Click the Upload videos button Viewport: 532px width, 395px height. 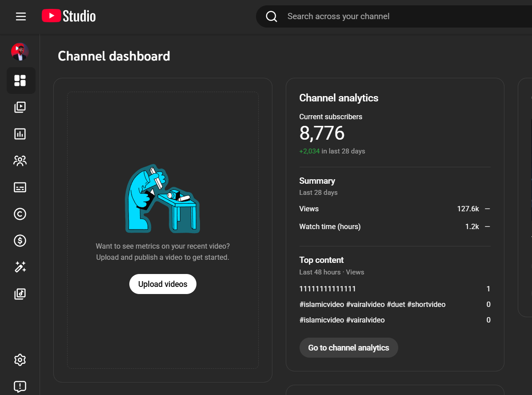[x=163, y=284]
